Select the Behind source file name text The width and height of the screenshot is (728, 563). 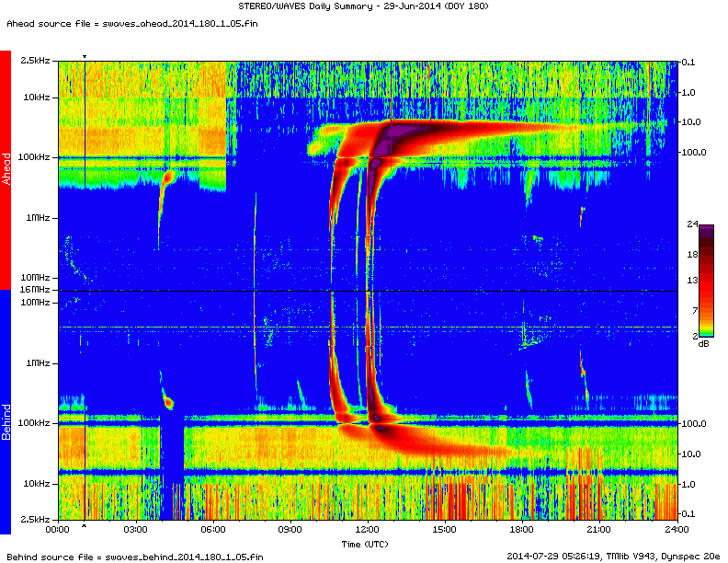[185, 557]
